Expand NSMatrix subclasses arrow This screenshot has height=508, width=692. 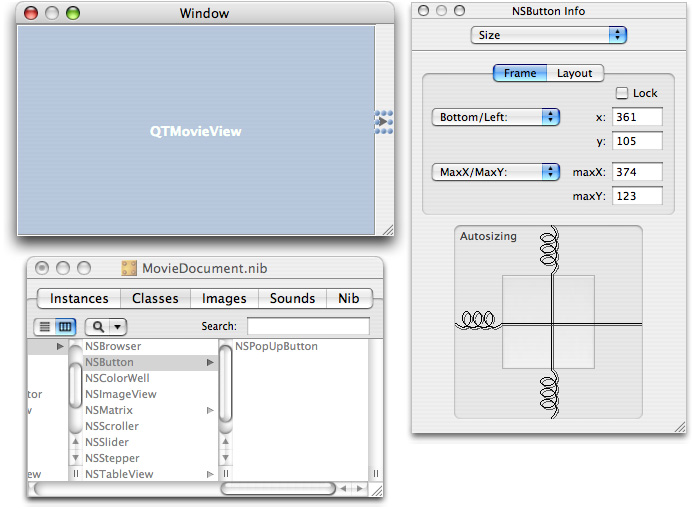point(210,410)
